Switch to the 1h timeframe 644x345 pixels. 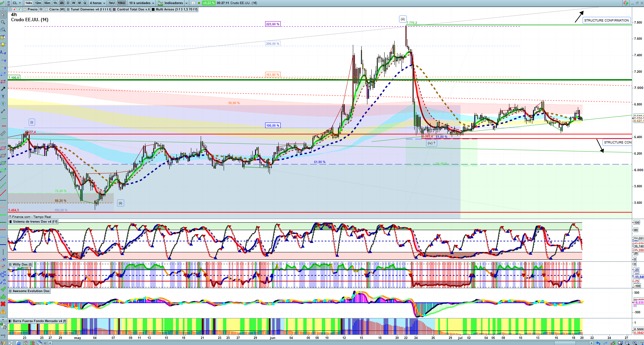point(55,3)
